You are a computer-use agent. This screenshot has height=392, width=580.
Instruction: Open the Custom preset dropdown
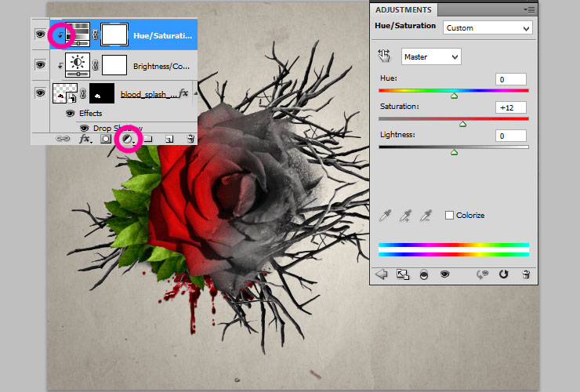coord(487,28)
